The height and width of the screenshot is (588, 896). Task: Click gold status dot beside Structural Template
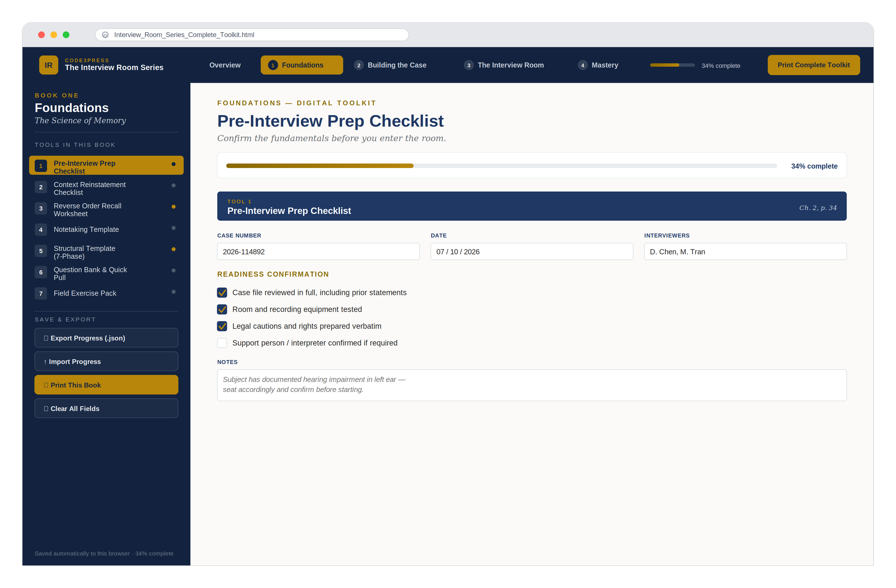(x=173, y=249)
